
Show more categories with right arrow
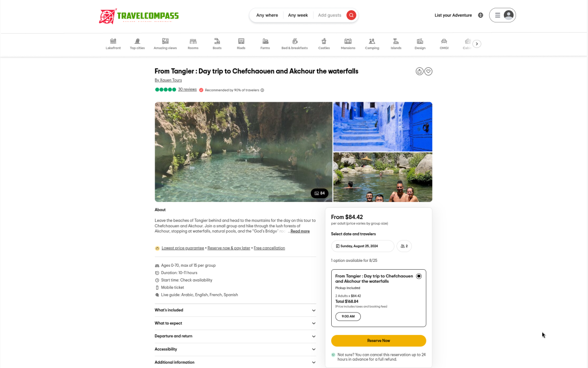[477, 44]
